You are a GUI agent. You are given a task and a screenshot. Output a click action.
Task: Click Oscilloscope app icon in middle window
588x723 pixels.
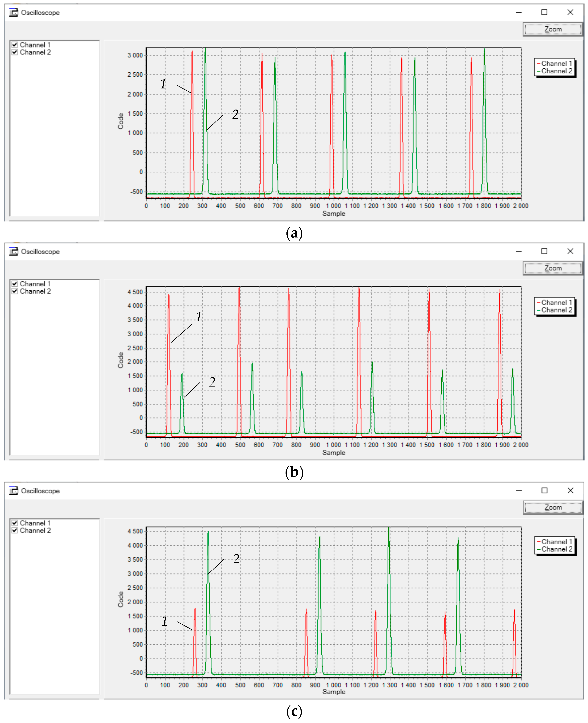point(13,251)
